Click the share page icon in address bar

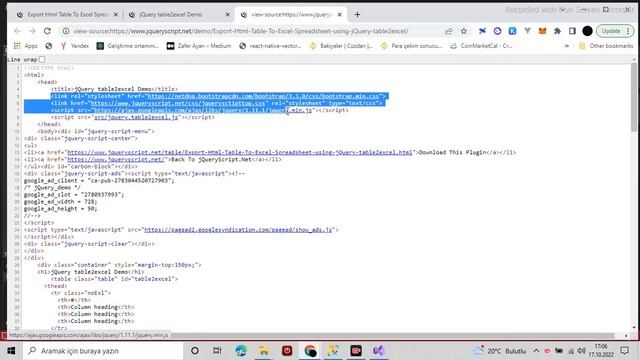[x=449, y=31]
